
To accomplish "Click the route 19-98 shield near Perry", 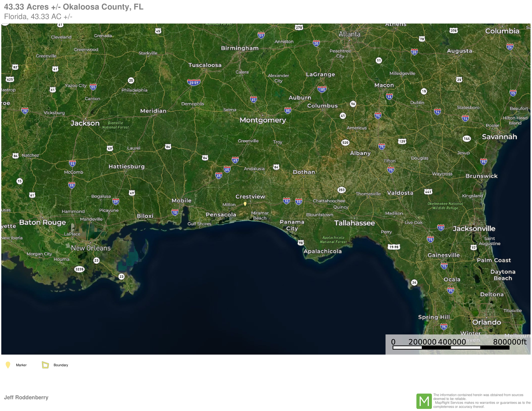I will [x=394, y=247].
